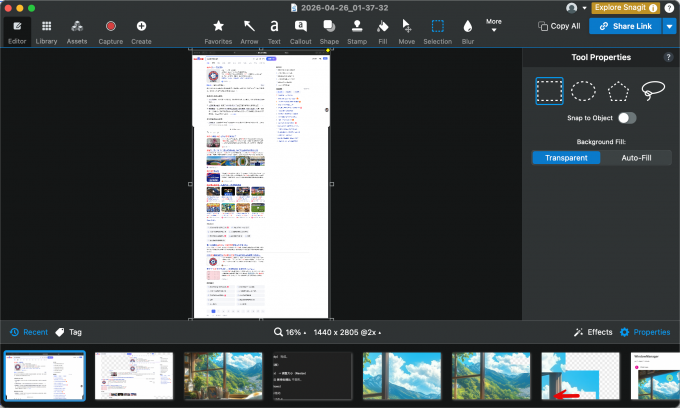Select the Arrow tool

(249, 32)
